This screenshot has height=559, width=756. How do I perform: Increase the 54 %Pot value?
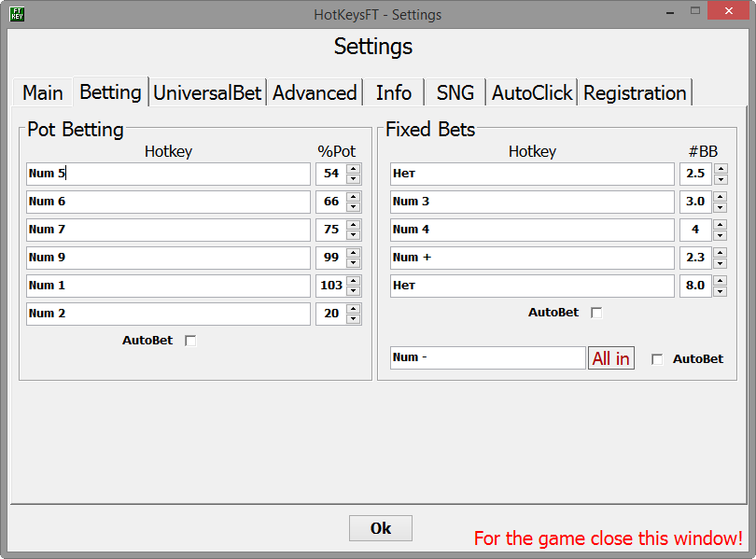click(354, 169)
